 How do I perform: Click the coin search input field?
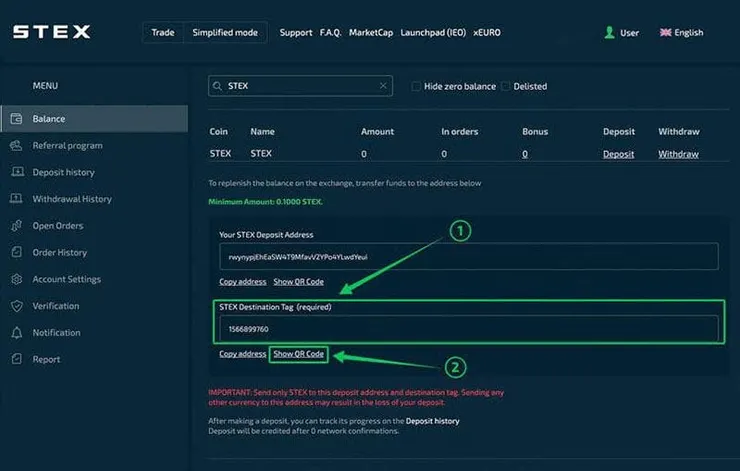(300, 86)
